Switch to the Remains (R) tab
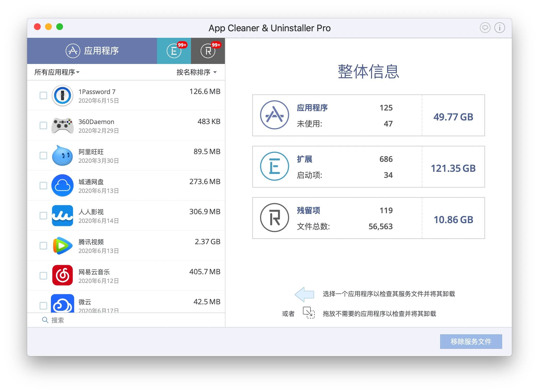This screenshot has height=392, width=539. pos(208,51)
